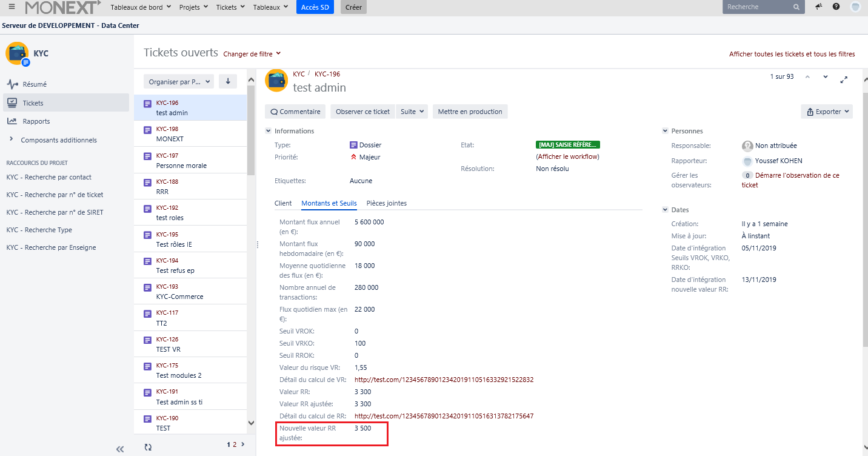Open the Organiser par dropdown

tap(179, 81)
